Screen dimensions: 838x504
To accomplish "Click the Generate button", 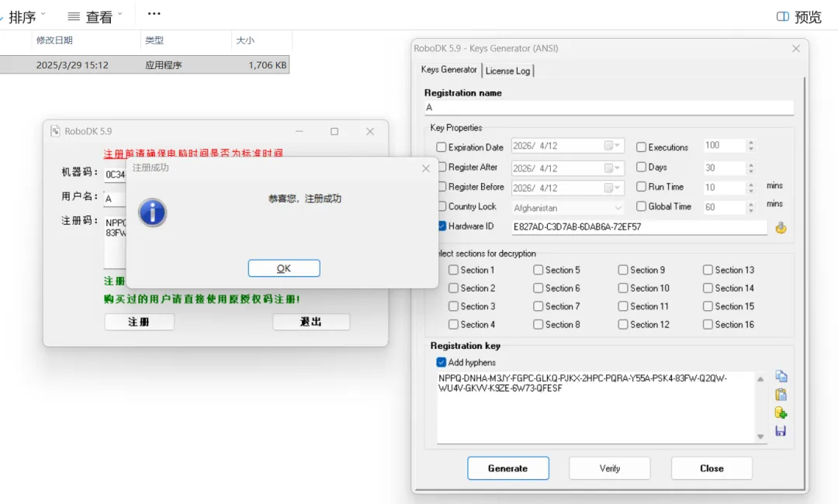I will click(x=507, y=468).
